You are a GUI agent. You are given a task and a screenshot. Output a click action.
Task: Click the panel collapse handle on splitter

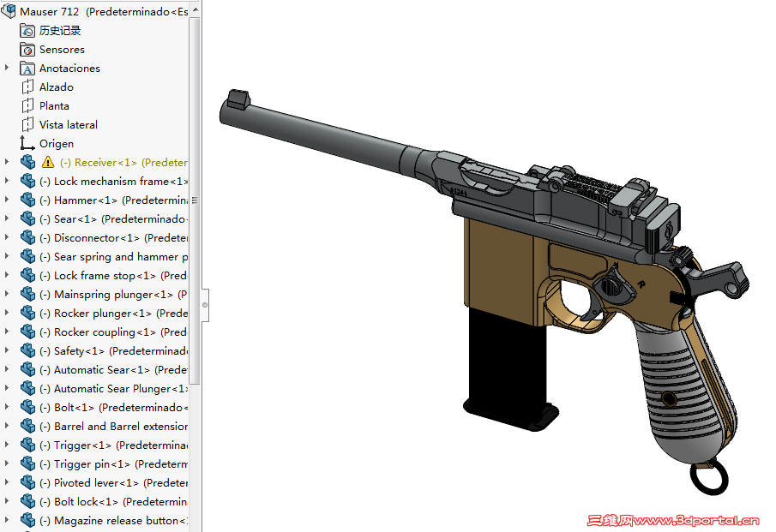pyautogui.click(x=205, y=305)
